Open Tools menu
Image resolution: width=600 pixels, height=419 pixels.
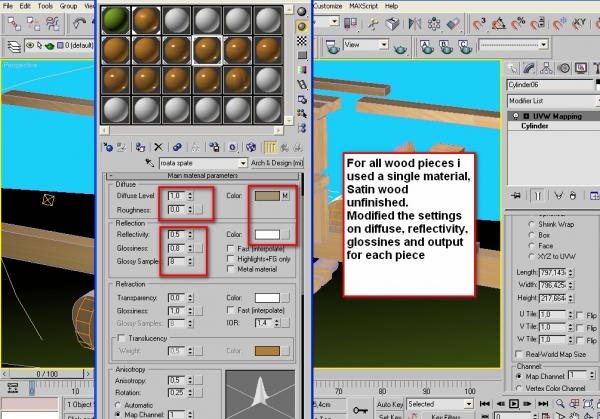[45, 6]
